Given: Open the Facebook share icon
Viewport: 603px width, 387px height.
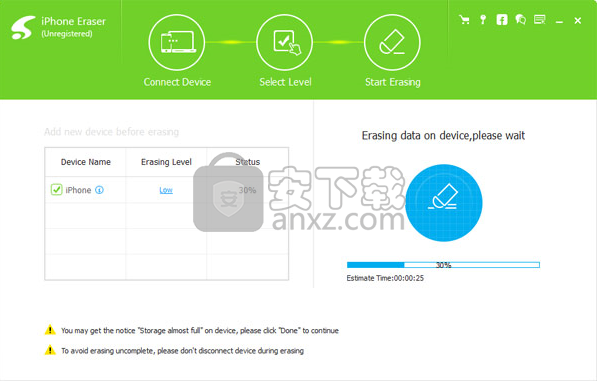Looking at the screenshot, I should pos(501,20).
